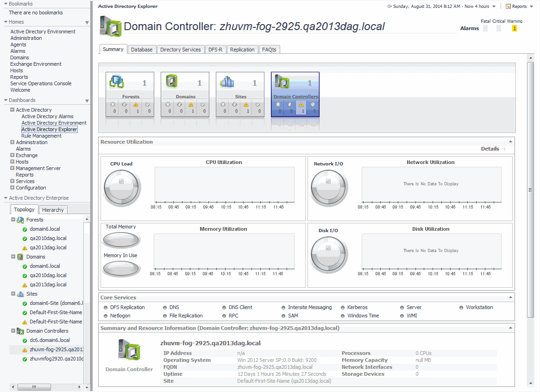The width and height of the screenshot is (540, 392).
Task: Open the Hierarchy tab
Action: (x=53, y=210)
